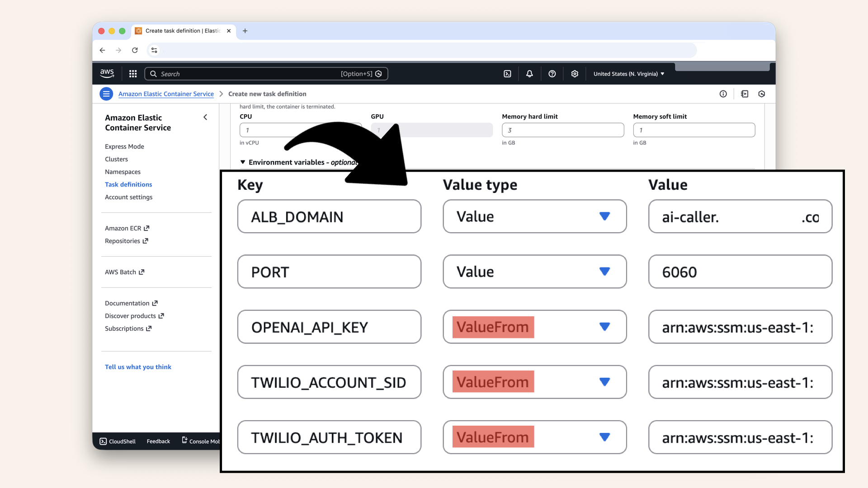Open the AWS services grid menu

[133, 74]
